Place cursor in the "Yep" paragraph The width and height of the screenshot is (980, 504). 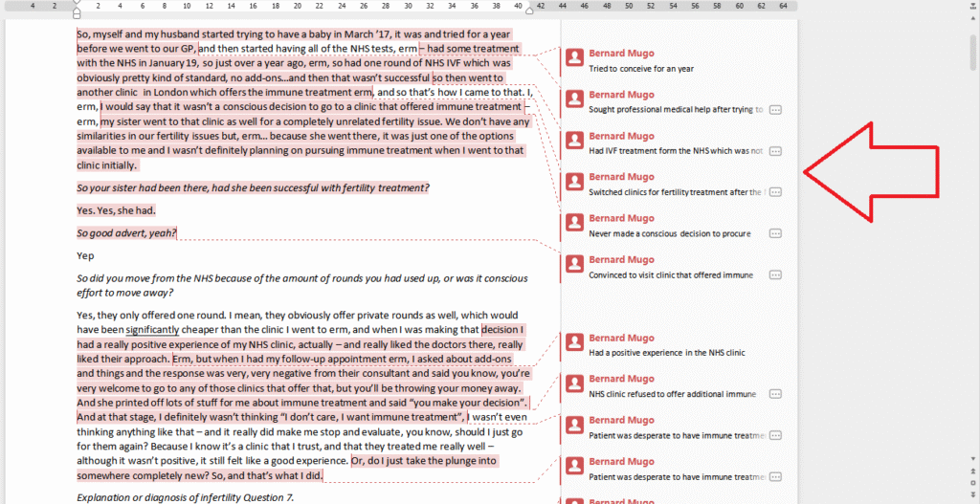[86, 256]
